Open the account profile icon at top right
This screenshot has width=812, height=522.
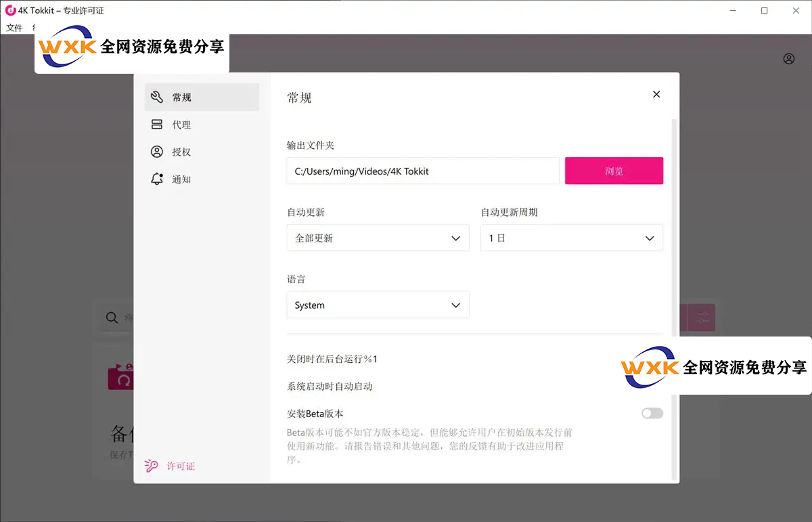tap(789, 59)
